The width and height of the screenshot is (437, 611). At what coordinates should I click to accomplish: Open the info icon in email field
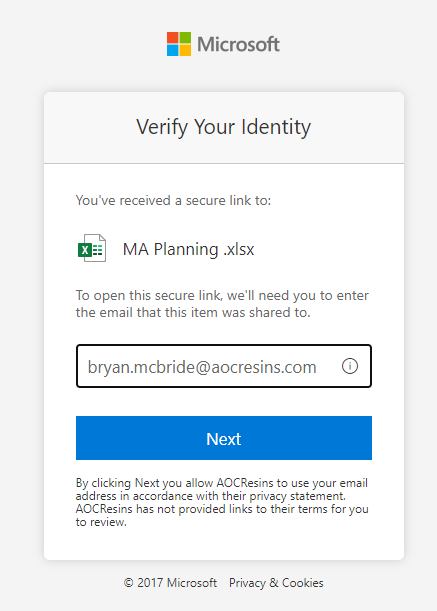[350, 366]
